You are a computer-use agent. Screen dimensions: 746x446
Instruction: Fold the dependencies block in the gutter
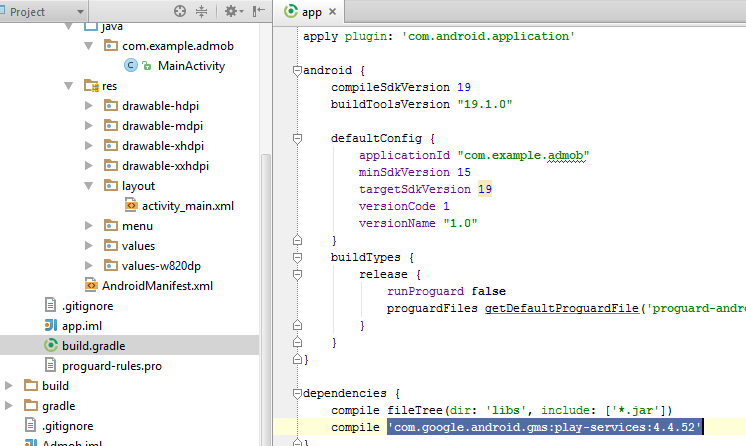(297, 393)
